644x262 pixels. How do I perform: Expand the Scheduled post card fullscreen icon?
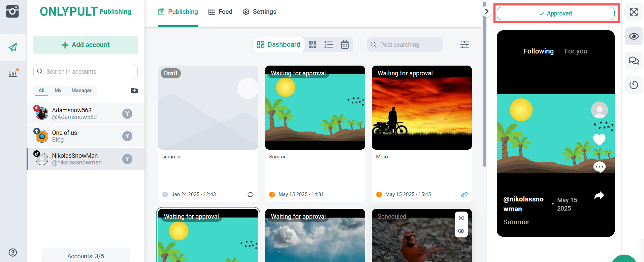[x=461, y=218]
